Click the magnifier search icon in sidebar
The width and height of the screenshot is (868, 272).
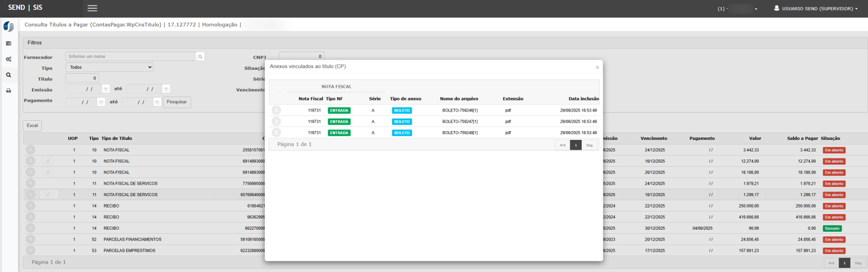tap(8, 75)
